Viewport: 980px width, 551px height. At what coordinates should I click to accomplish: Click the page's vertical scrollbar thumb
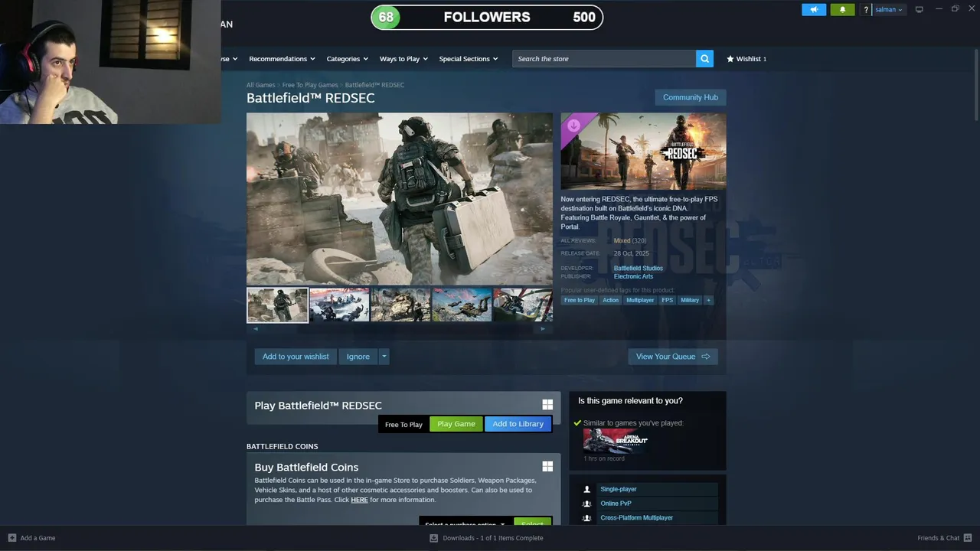[x=975, y=84]
